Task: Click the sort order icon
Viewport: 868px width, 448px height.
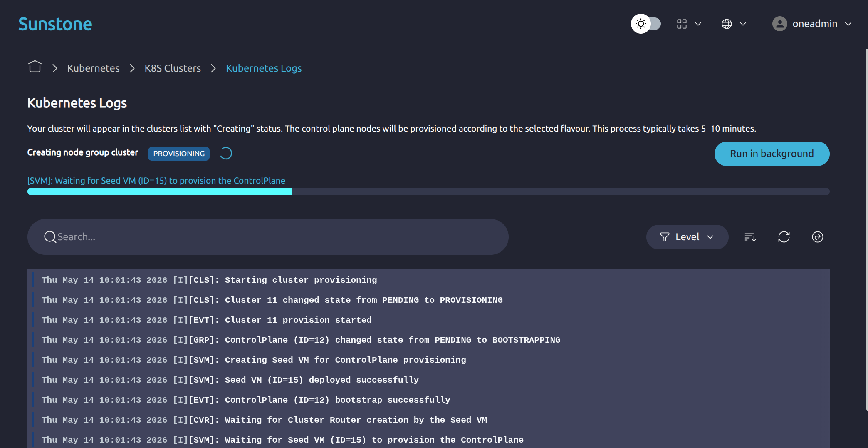Action: point(750,237)
